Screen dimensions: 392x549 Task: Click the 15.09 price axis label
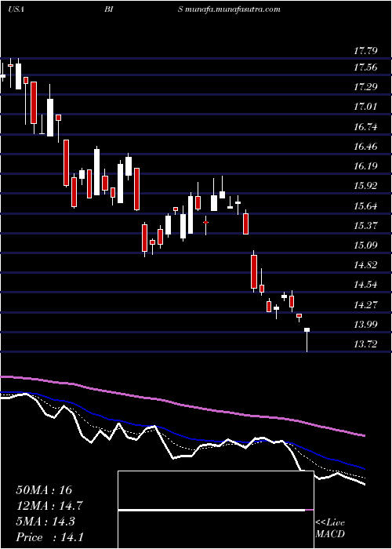tap(365, 245)
